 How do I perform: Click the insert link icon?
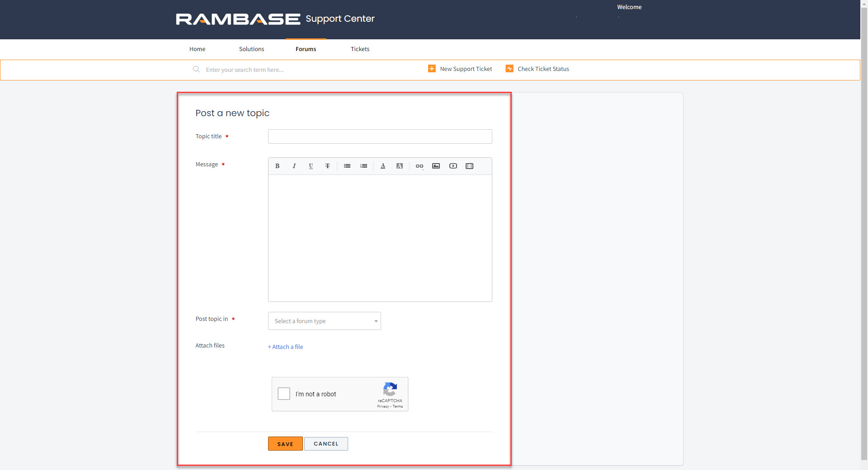[419, 166]
